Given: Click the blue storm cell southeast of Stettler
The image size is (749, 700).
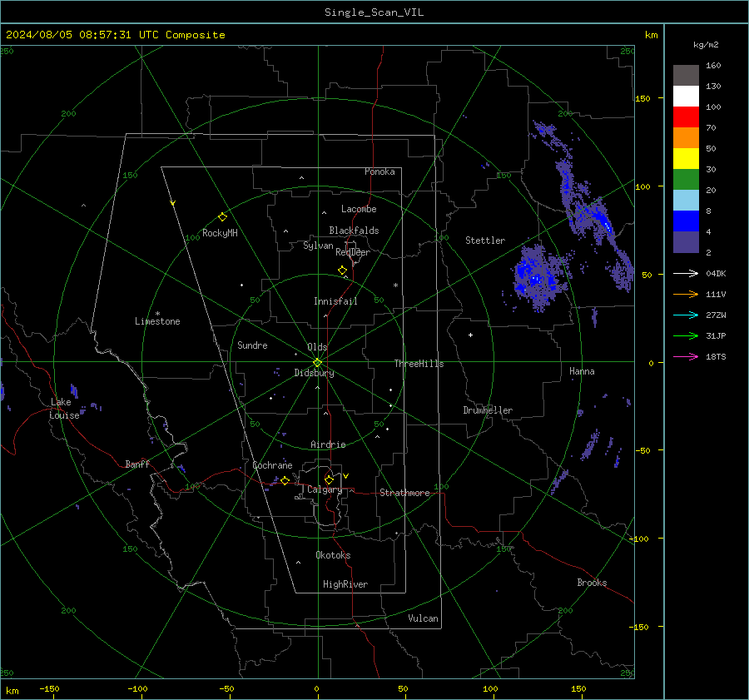Looking at the screenshot, I should pos(538,279).
